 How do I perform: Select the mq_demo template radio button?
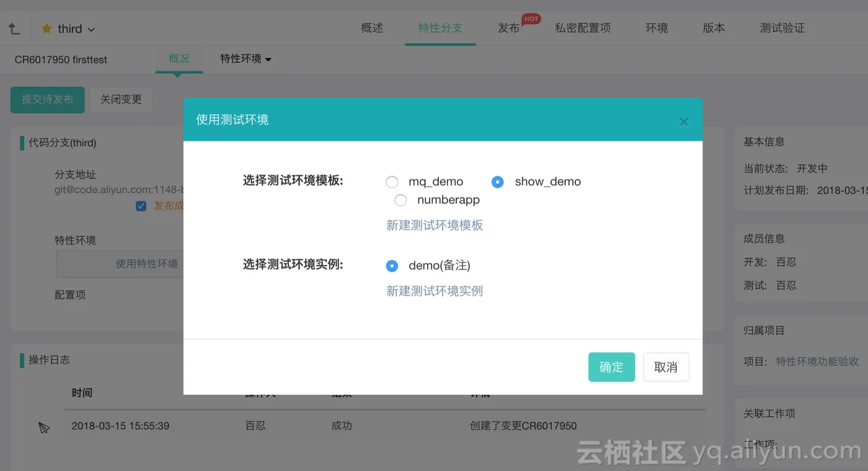[392, 182]
